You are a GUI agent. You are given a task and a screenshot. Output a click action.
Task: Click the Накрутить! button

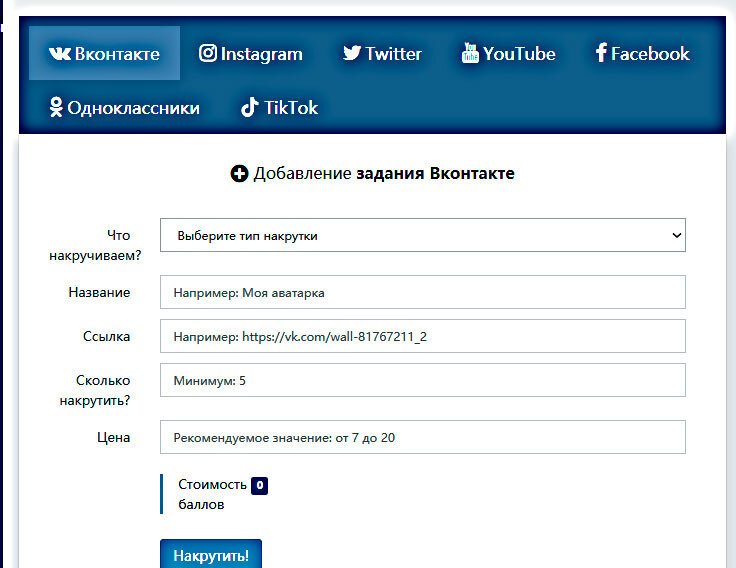pyautogui.click(x=211, y=554)
